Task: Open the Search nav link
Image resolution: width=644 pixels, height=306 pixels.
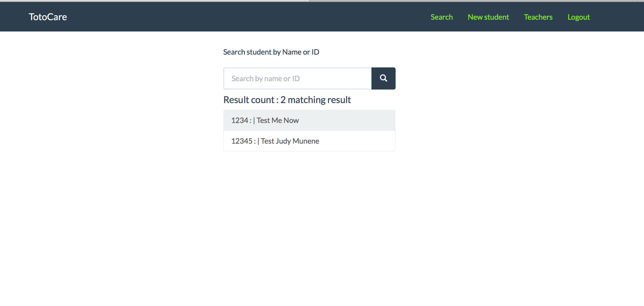Action: [441, 17]
